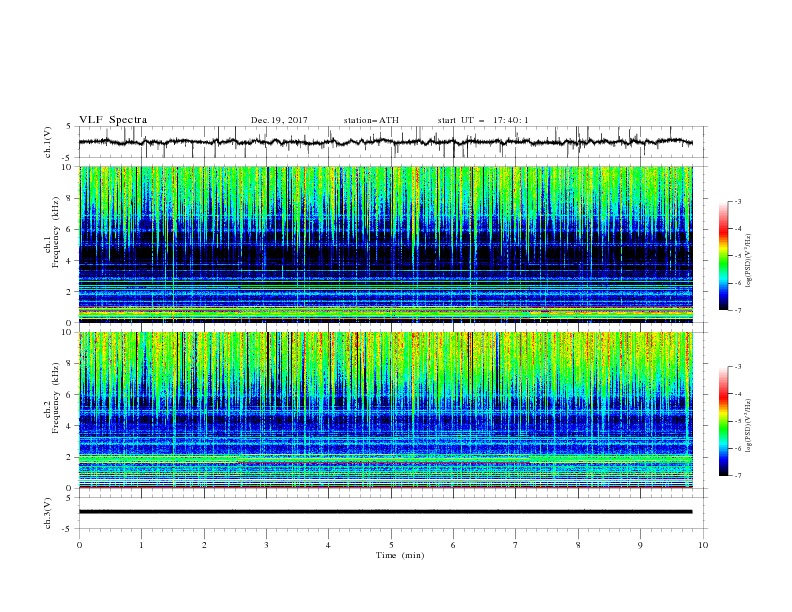792x612 pixels.
Task: Click the "station=ATH" header label
Action: click(x=371, y=120)
